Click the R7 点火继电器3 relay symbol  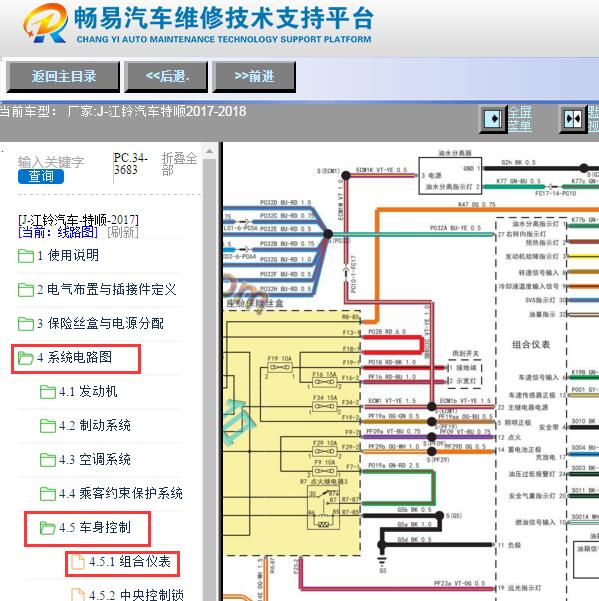(x=323, y=508)
